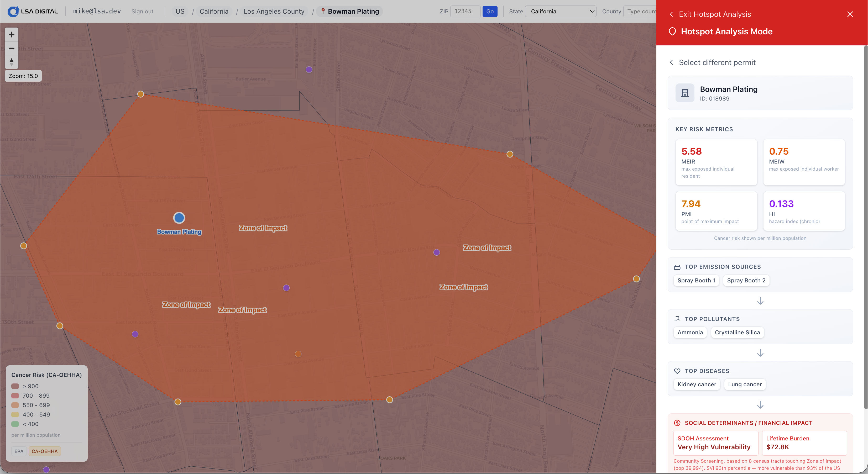
Task: Click the boundary vertex near Bullis Road
Action: 636,279
